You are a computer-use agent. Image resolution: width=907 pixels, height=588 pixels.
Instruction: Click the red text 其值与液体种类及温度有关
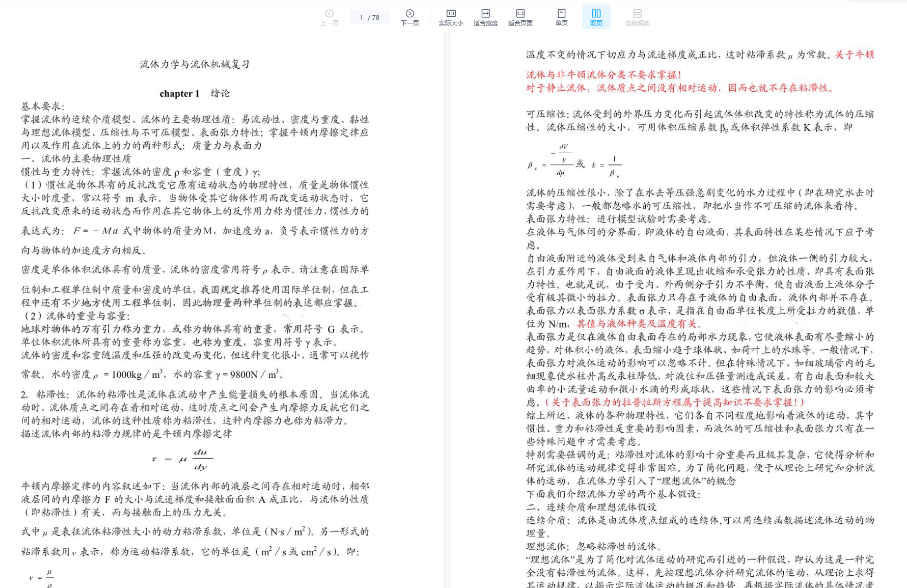pyautogui.click(x=636, y=324)
